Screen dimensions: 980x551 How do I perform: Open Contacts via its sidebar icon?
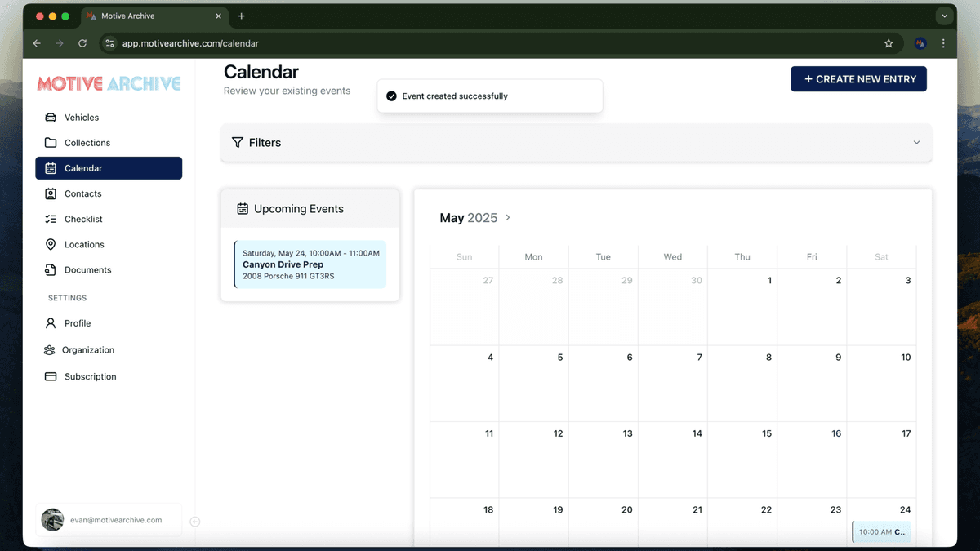point(51,193)
